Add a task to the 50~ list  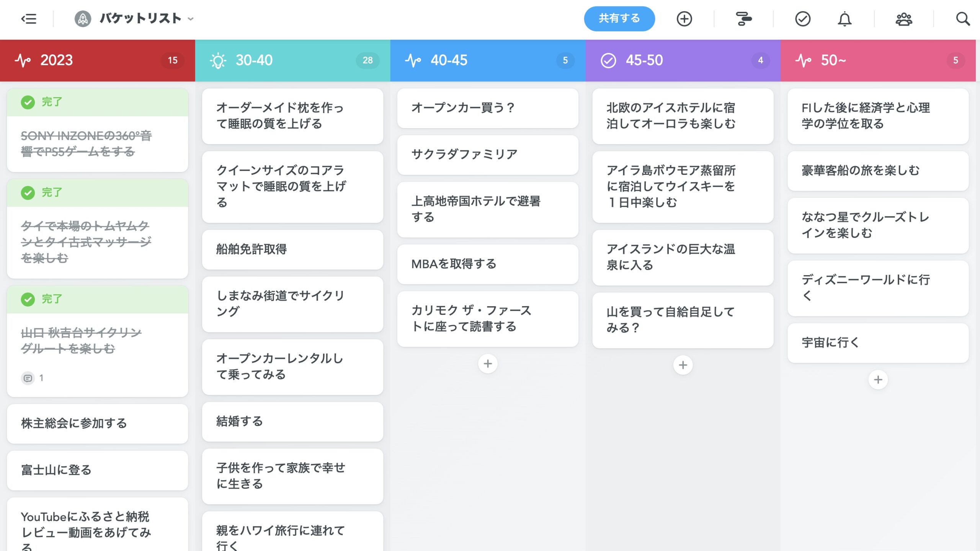coord(878,380)
